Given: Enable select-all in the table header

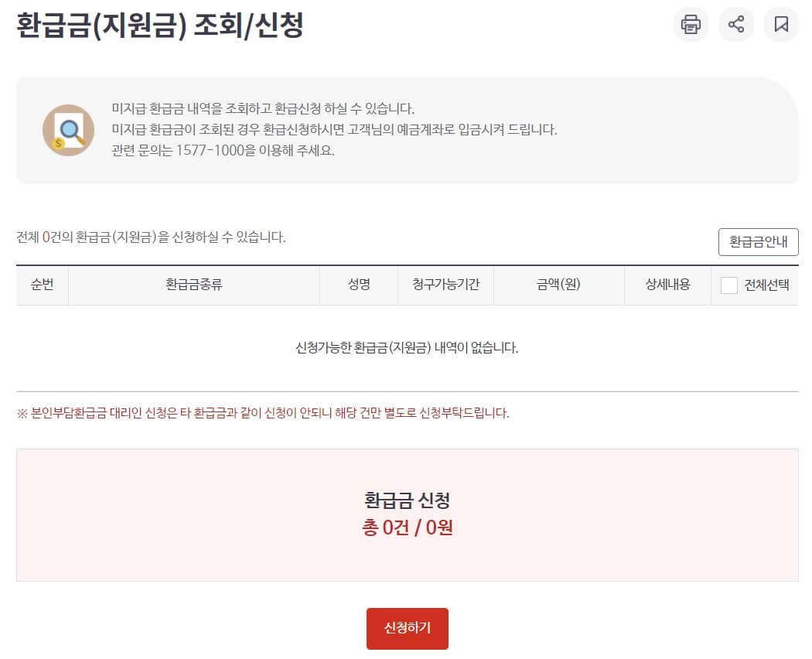Looking at the screenshot, I should coord(728,285).
